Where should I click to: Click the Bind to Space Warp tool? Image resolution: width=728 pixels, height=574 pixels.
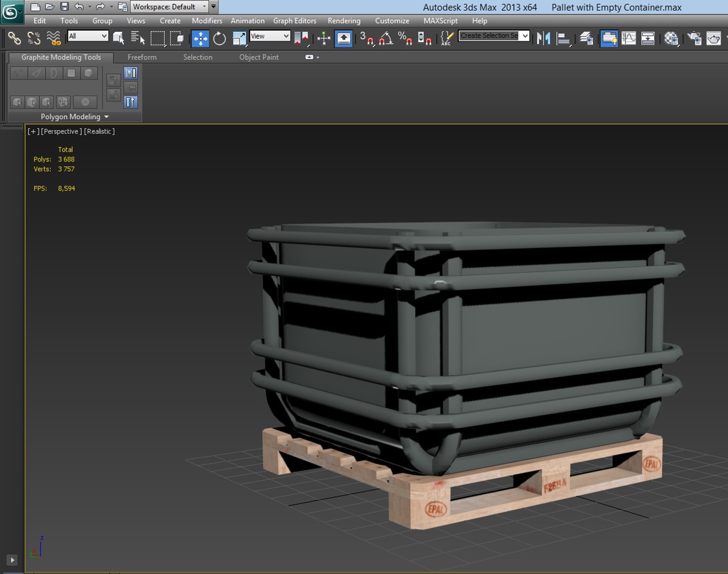pos(54,38)
